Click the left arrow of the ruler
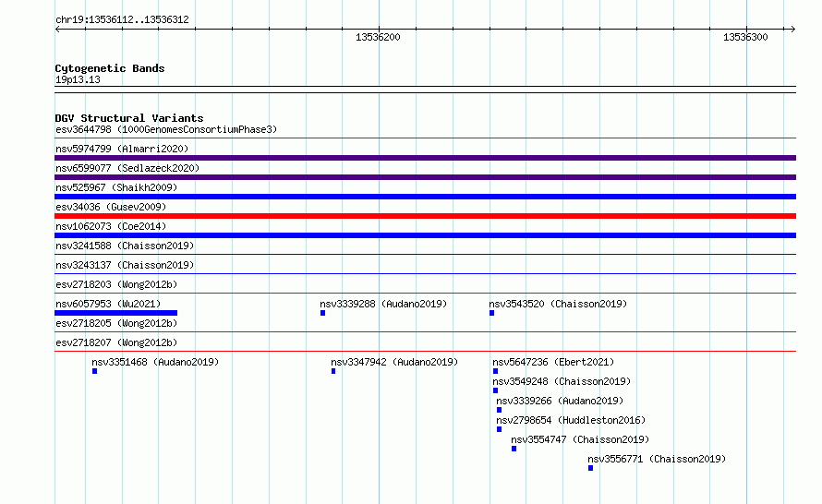This screenshot has height=504, width=822. 57,30
